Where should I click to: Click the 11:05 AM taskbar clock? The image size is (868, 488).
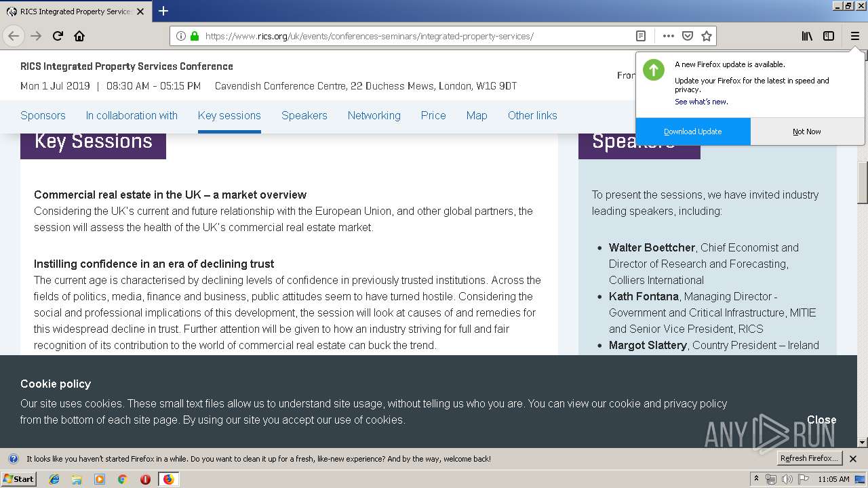[833, 479]
